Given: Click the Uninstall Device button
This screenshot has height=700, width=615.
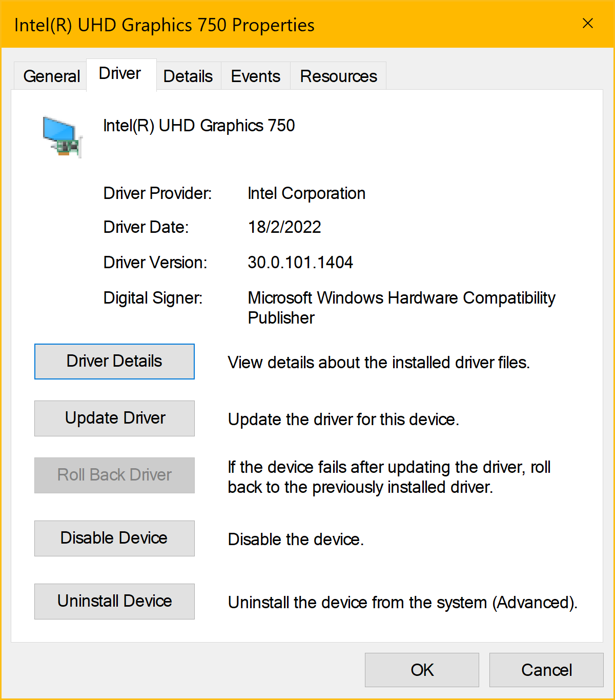Looking at the screenshot, I should [x=114, y=602].
